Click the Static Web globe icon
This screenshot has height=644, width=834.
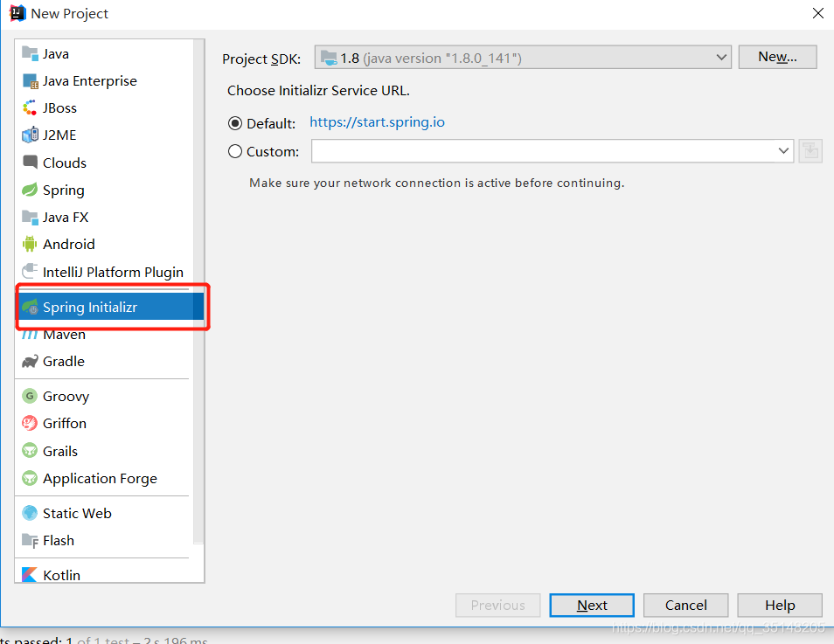[30, 513]
